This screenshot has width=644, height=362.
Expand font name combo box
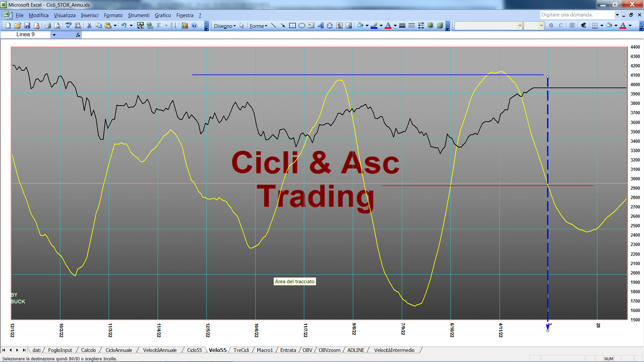point(520,25)
